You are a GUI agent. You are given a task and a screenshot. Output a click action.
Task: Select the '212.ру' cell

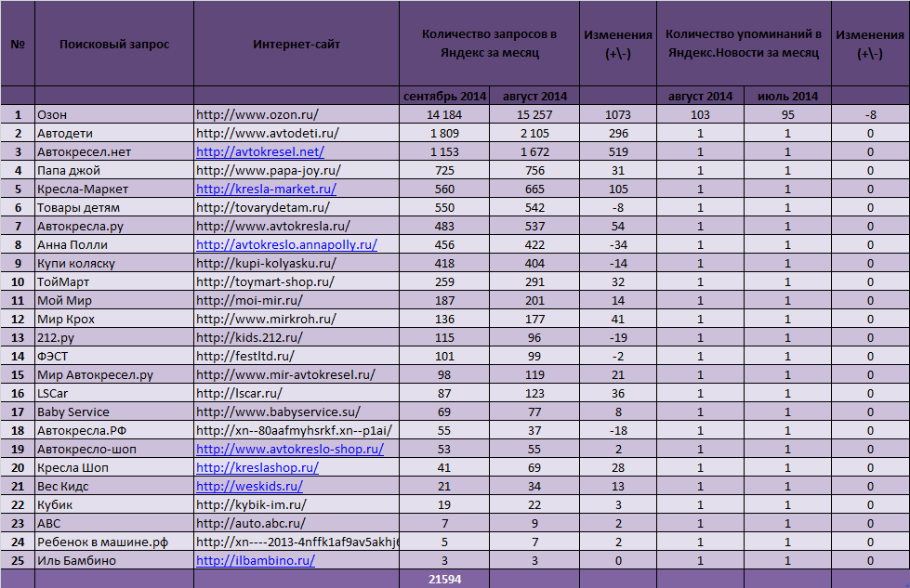point(114,337)
